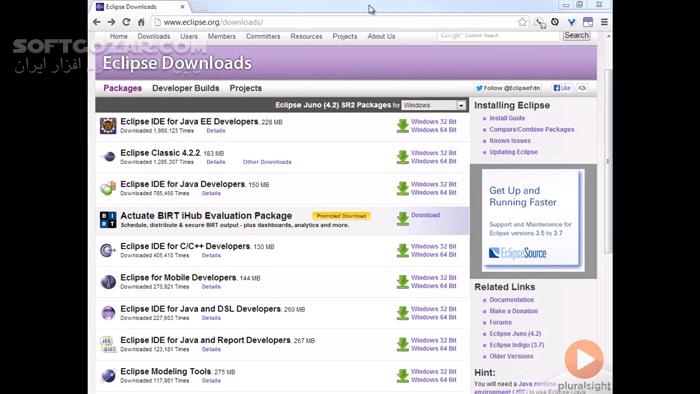Click the Search button
This screenshot has height=394, width=700.
pos(576,35)
